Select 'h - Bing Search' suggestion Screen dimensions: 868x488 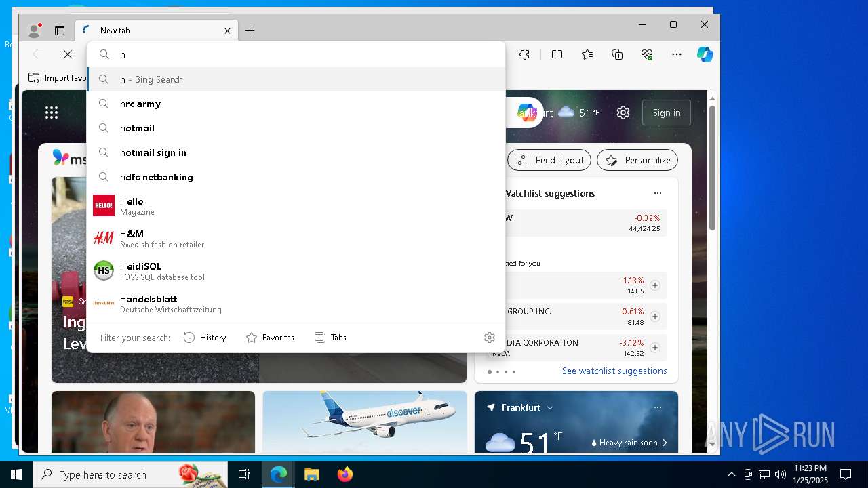pyautogui.click(x=296, y=79)
